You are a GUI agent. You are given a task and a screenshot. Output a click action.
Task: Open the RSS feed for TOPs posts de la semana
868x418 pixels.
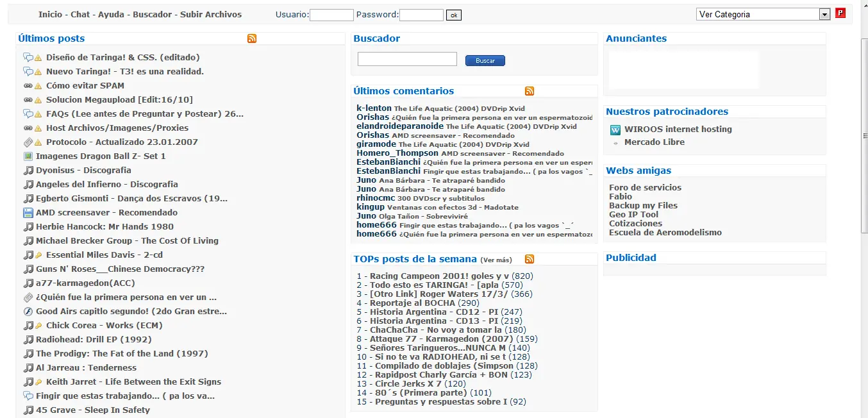pos(530,259)
